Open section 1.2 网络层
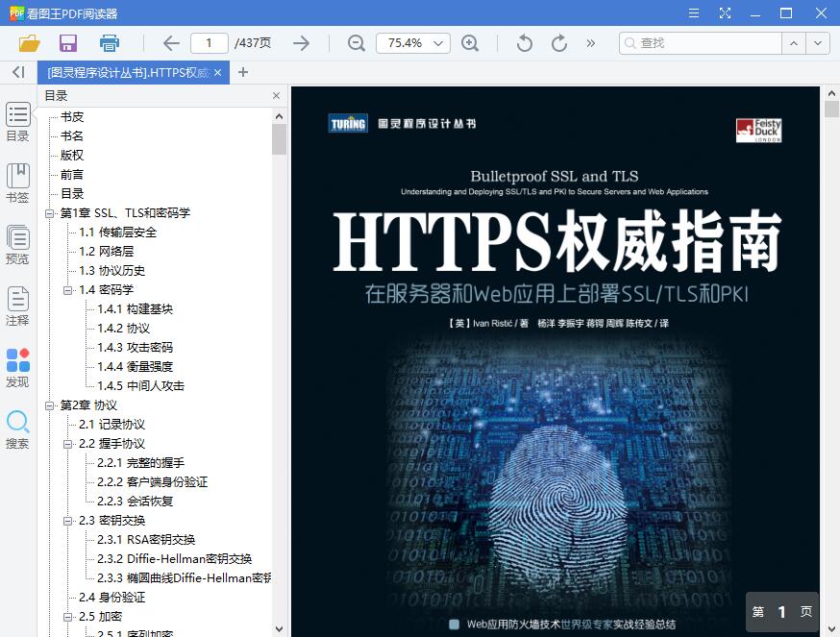The image size is (840, 637). pos(106,252)
